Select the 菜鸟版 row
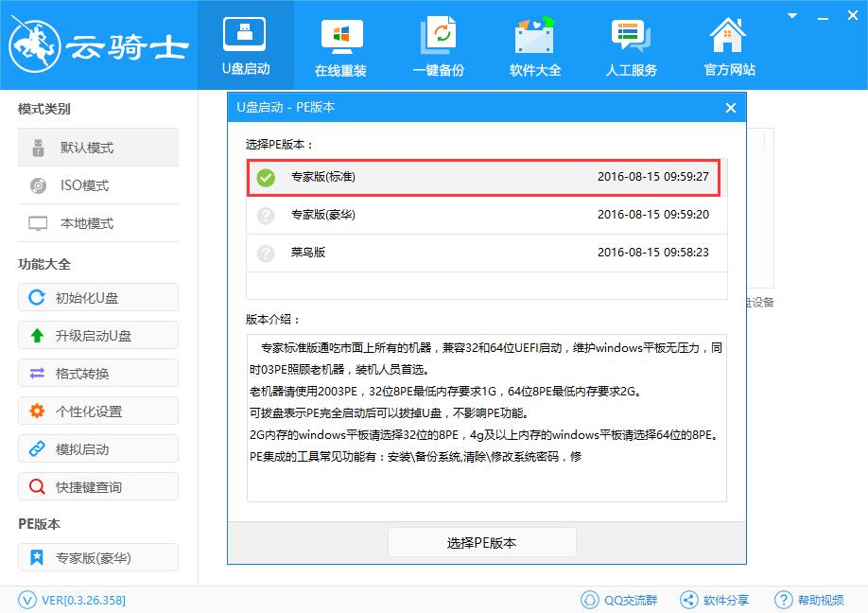This screenshot has height=613, width=868. pyautogui.click(x=487, y=253)
